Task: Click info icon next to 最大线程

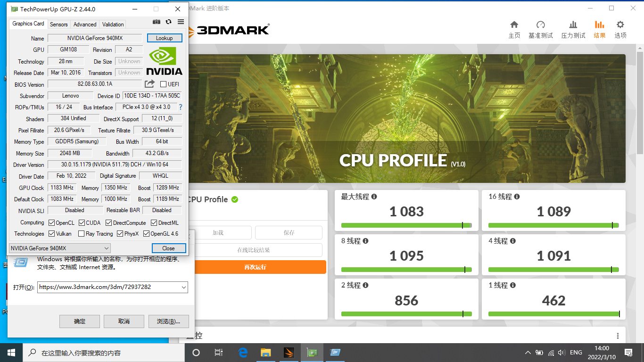Action: coord(374,197)
